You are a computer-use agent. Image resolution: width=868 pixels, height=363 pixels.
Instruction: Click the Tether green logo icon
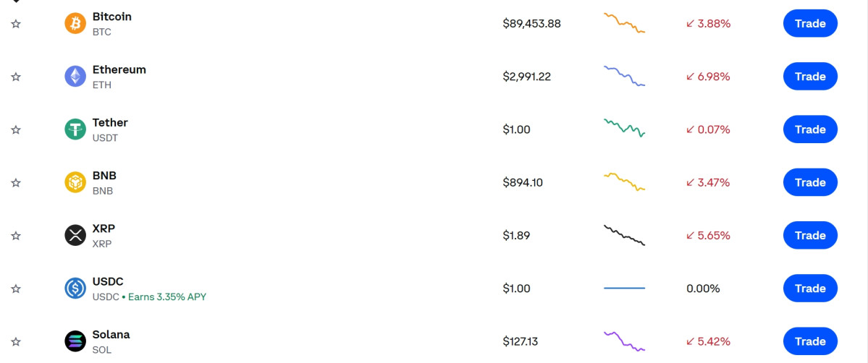coord(75,129)
